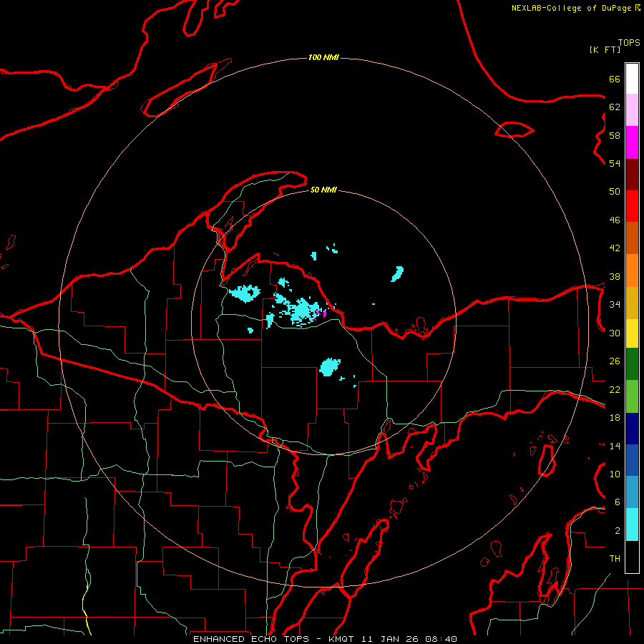Click the 30 value on the legend
The image size is (644, 644).
click(615, 333)
